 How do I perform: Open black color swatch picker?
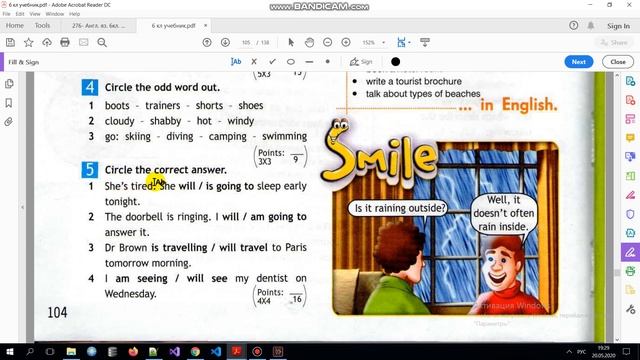pos(395,62)
